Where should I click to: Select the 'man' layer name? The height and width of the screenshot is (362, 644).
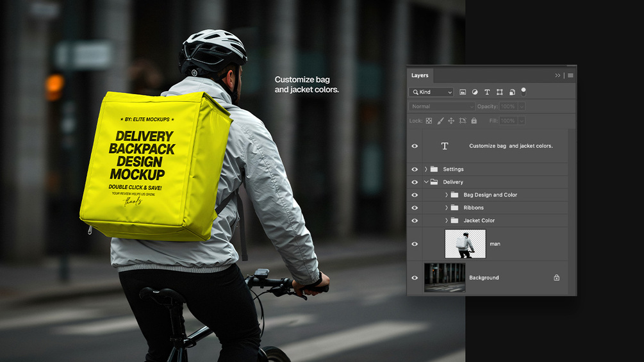tap(495, 244)
